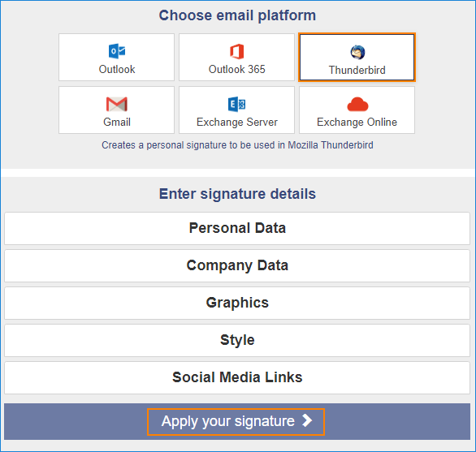Click the Apply your signature button
The width and height of the screenshot is (476, 452).
[236, 422]
